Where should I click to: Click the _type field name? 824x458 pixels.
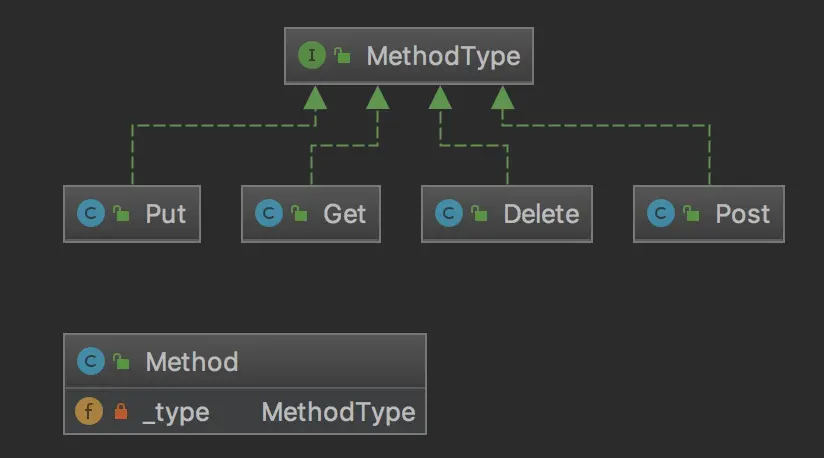click(x=176, y=413)
